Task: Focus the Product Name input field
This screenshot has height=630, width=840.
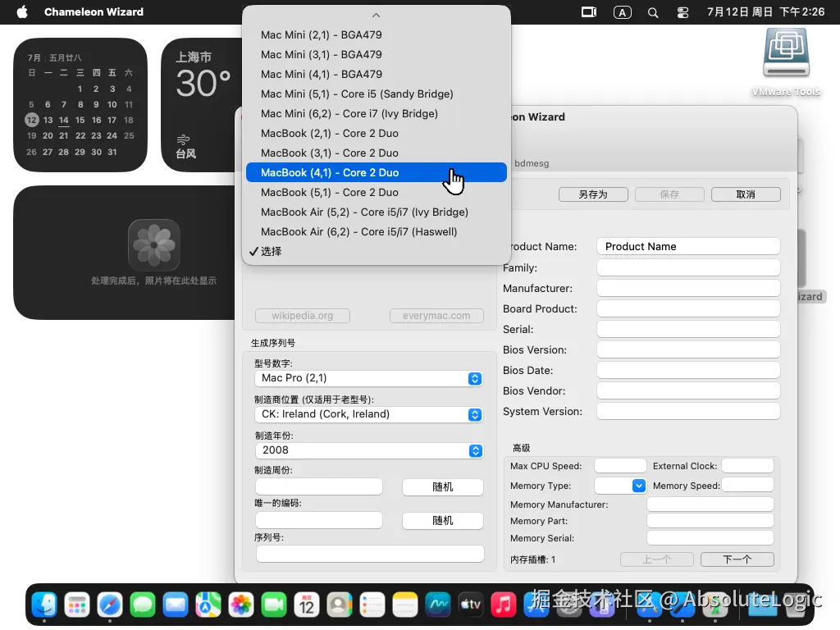Action: coord(688,246)
